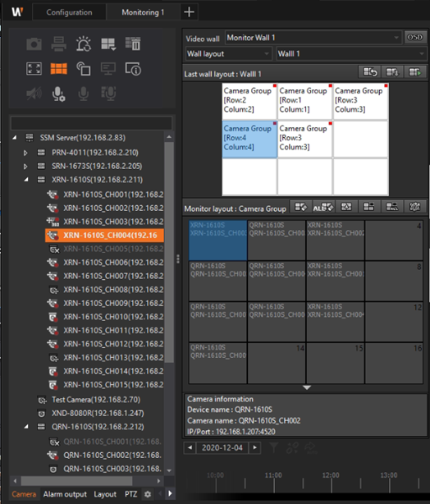Click last monitor layout gear-grid icon

[415, 207]
